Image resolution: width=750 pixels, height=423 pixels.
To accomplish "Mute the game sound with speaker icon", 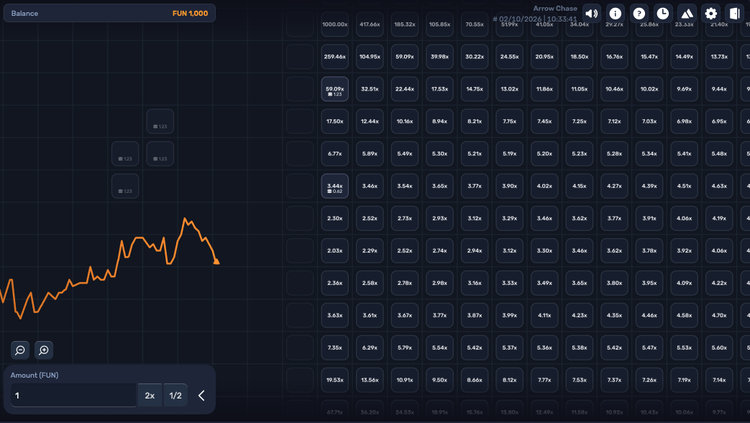I will [592, 13].
